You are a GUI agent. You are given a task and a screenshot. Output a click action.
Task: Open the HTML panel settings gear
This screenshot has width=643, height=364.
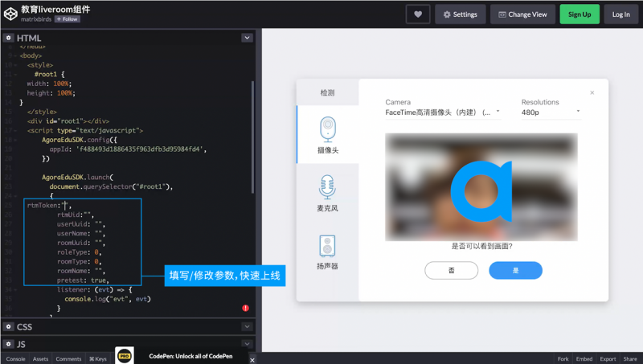click(x=8, y=38)
